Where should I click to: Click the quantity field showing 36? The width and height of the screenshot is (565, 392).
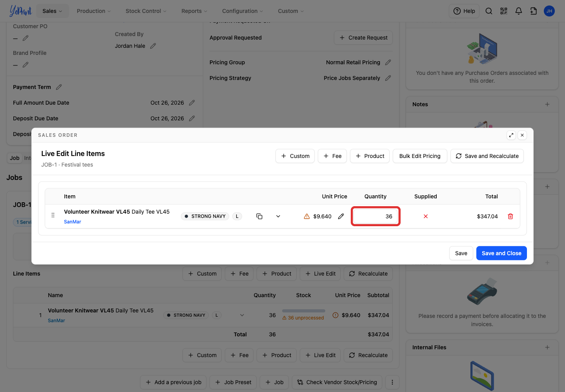[x=375, y=216]
